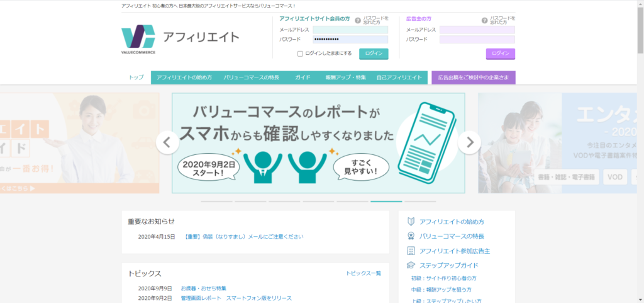Click building icon next to アフィリエイト参加広告主
Image resolution: width=644 pixels, height=303 pixels.
tap(411, 251)
